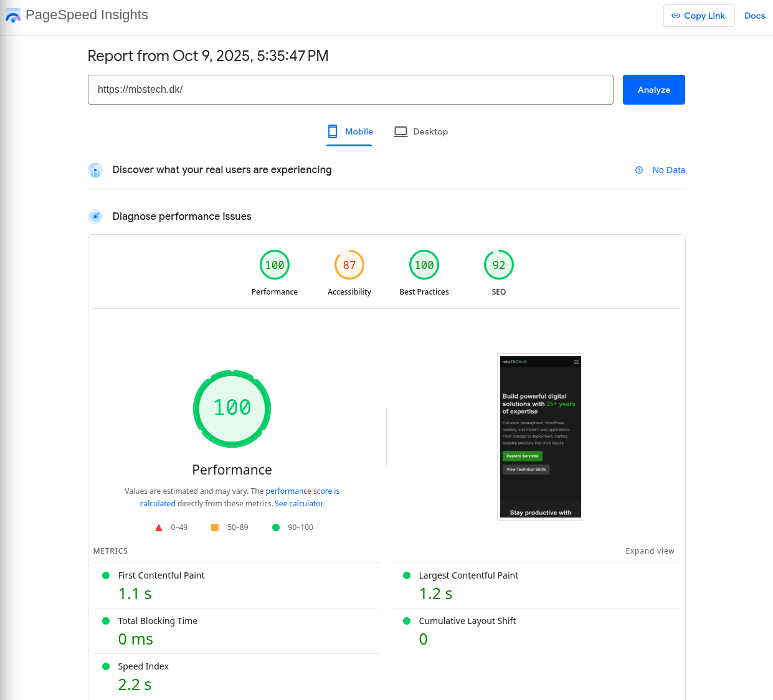Click inside the URL input field
Screen dimensions: 773x700
coord(350,89)
